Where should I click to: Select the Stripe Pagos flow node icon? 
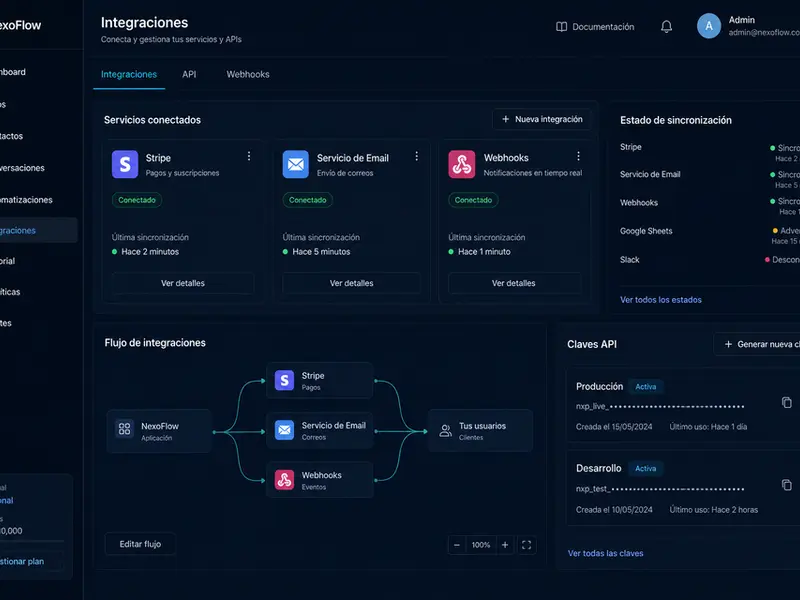coord(284,381)
